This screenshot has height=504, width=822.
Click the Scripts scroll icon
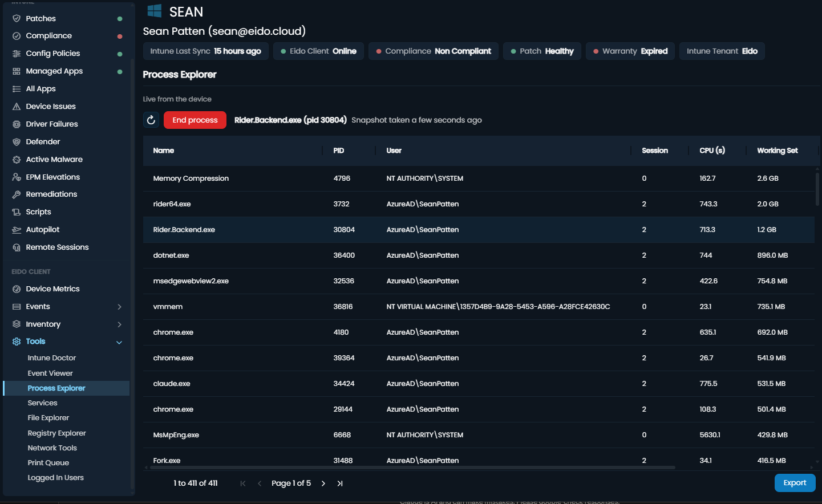click(17, 212)
